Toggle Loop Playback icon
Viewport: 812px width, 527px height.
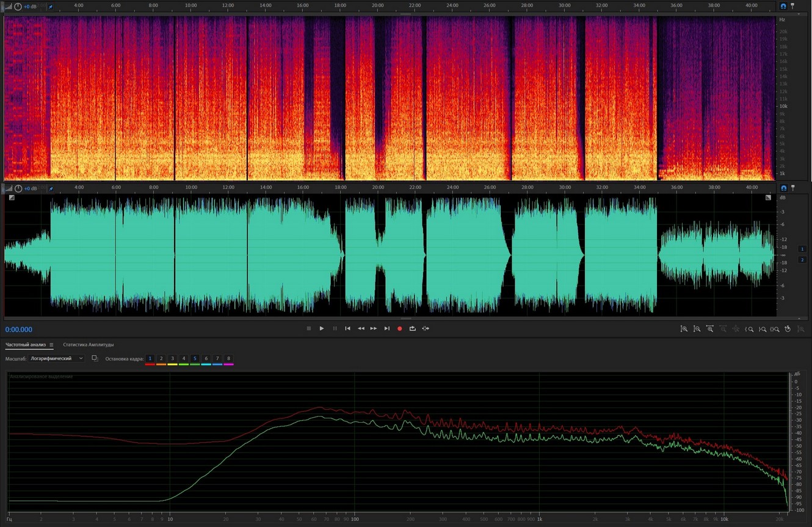pyautogui.click(x=413, y=329)
